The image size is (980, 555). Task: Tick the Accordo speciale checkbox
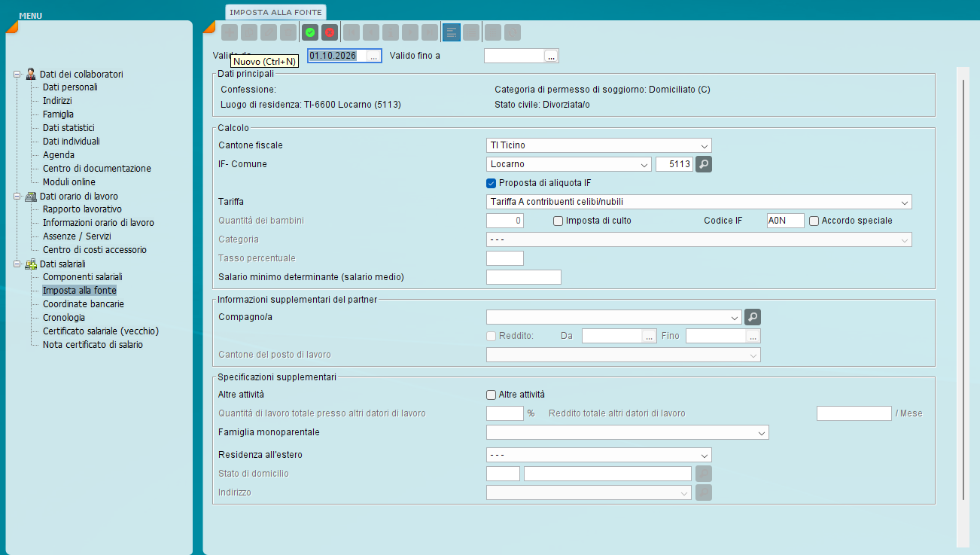coord(814,221)
